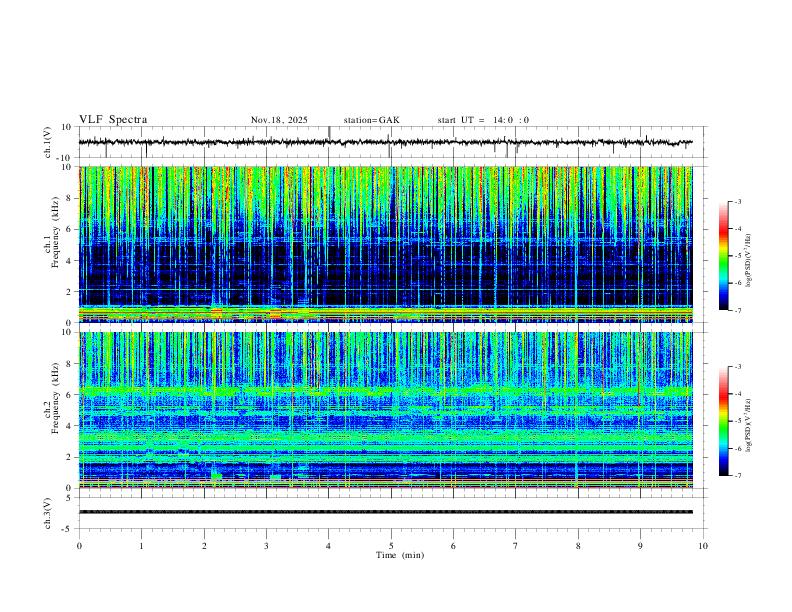Screen dimensions: 792x612
Task: Click the "2" kHz tick on ch.2 frequency axis
Action: click(x=70, y=457)
